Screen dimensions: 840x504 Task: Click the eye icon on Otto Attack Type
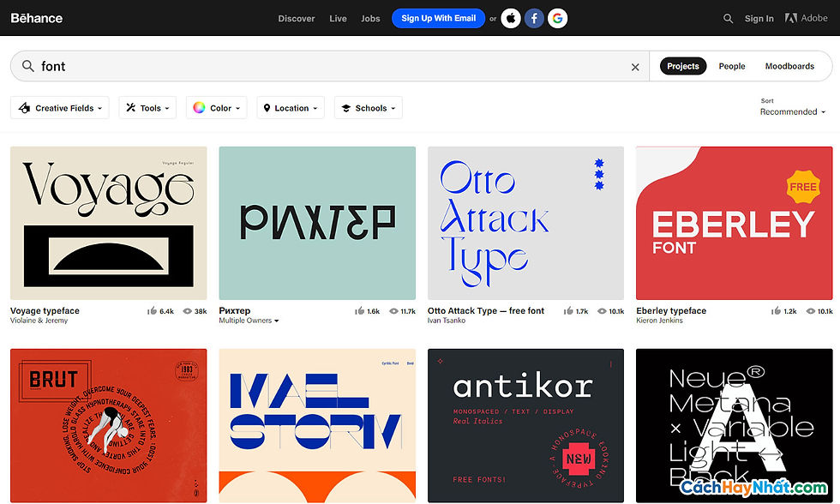pos(602,311)
